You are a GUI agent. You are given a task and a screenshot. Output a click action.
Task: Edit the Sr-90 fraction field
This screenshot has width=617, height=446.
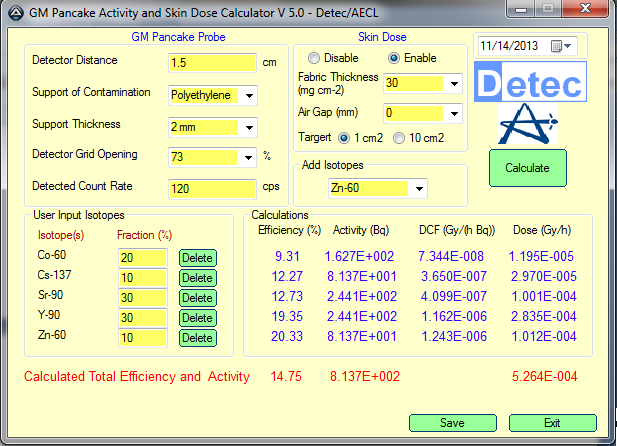pyautogui.click(x=143, y=298)
